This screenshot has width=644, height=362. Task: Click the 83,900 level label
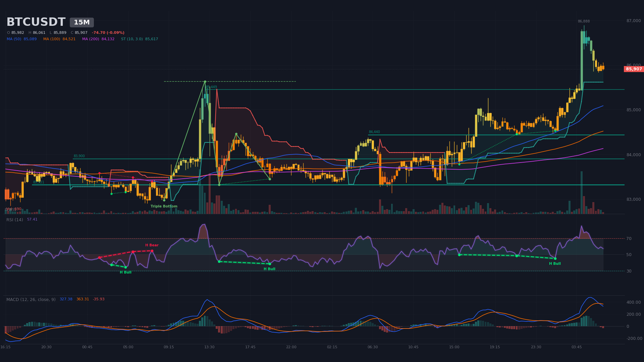79,156
